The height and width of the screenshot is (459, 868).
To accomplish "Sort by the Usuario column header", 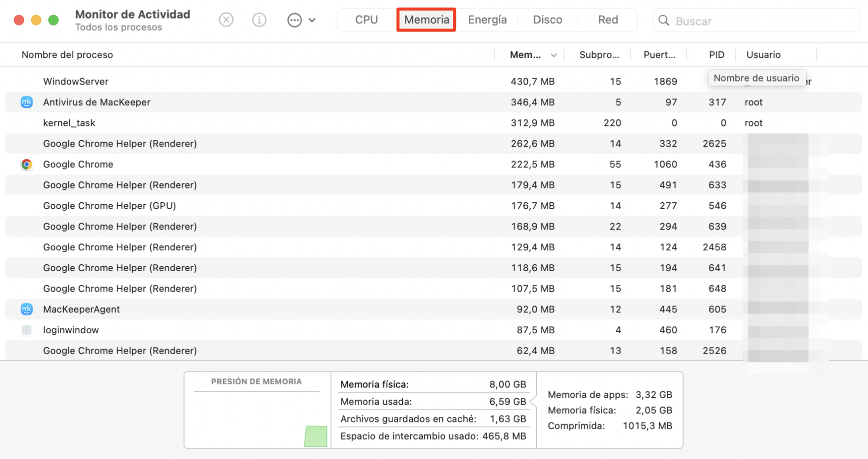I will [763, 54].
